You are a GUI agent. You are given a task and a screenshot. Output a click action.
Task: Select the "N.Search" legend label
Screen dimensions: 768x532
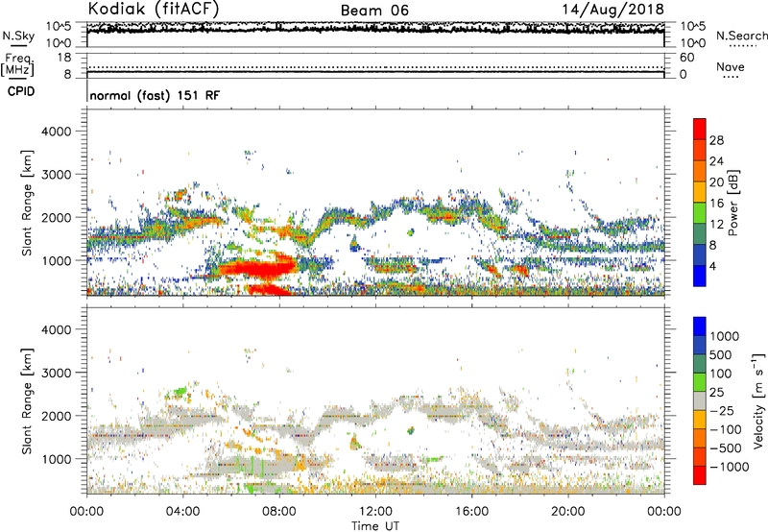(x=741, y=36)
